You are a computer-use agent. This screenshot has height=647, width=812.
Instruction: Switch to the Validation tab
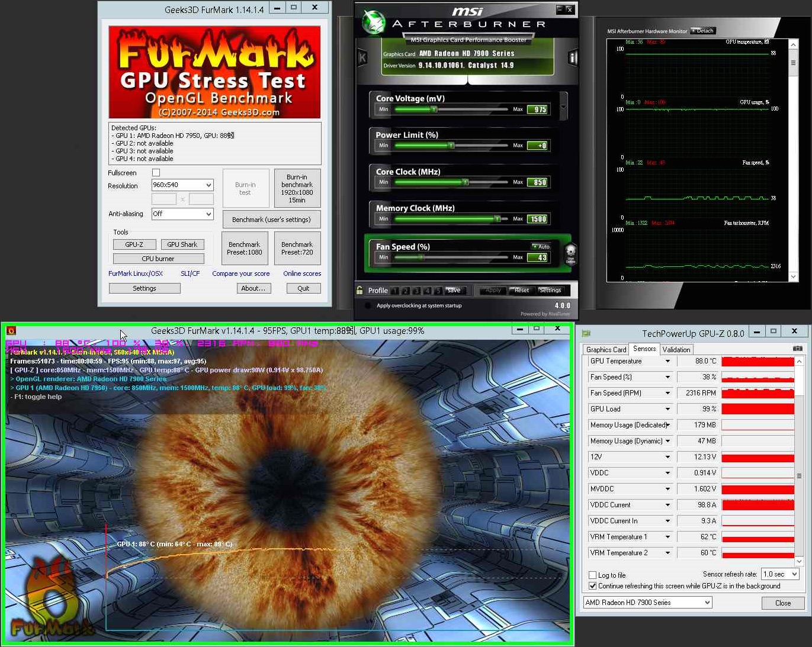tap(676, 349)
